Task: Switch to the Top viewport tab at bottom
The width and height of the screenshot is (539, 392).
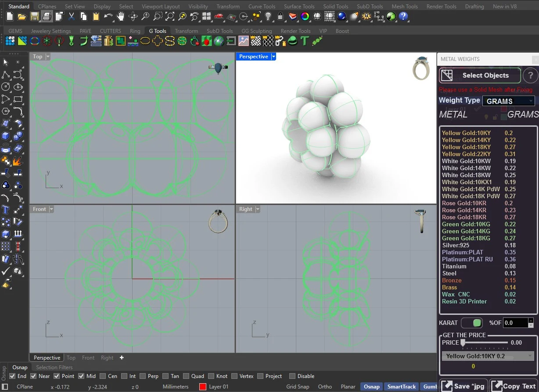Action: pos(71,358)
